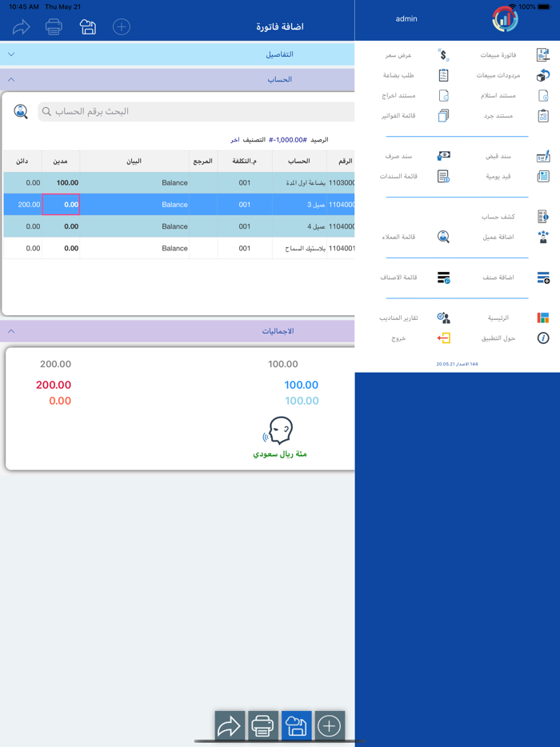Viewport: 560px width, 747px height.
Task: Click the التفاصيل section header title
Action: pos(279,54)
